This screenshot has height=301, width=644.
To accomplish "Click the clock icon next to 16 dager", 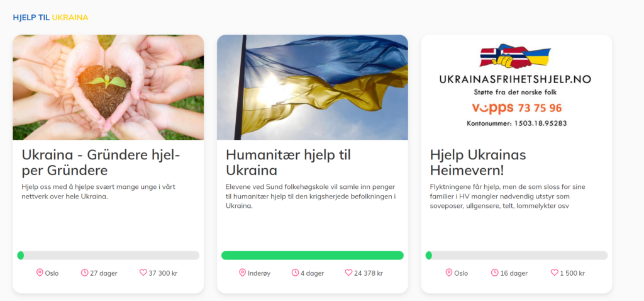I will tap(494, 273).
